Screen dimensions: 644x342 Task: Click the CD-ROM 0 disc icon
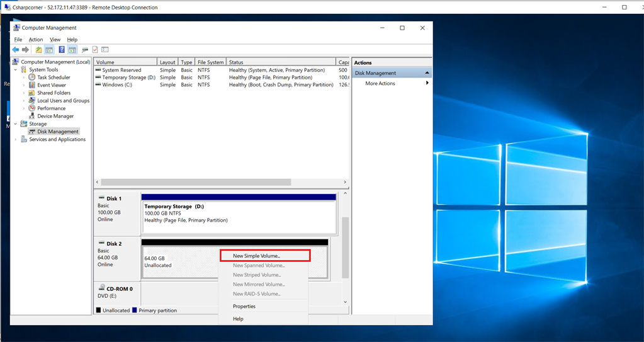101,288
